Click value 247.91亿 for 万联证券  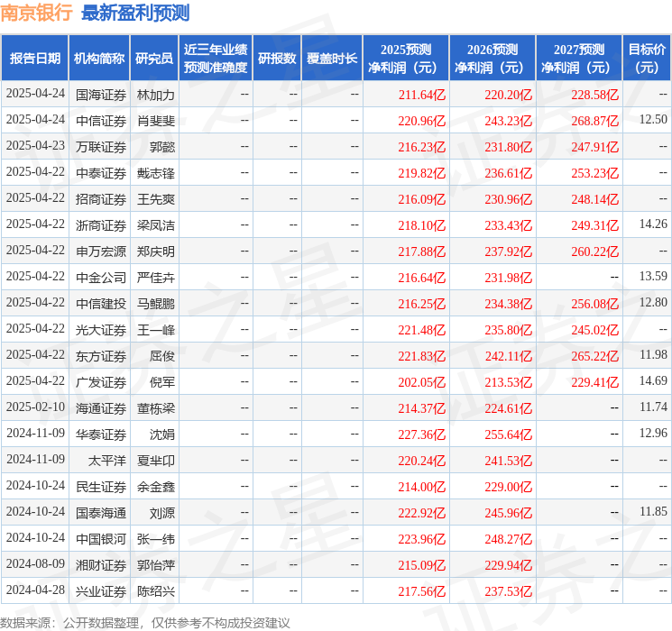pyautogui.click(x=594, y=147)
